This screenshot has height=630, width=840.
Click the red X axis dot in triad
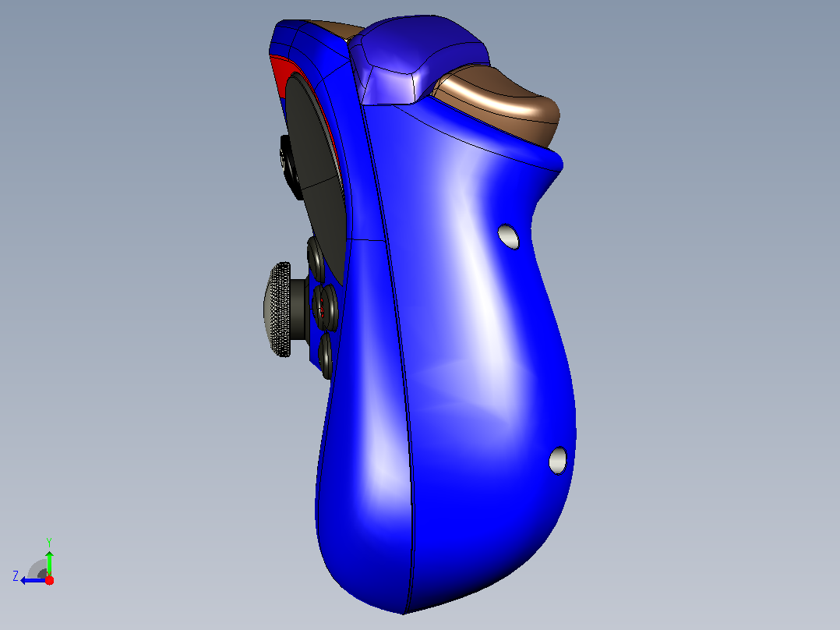click(x=49, y=580)
